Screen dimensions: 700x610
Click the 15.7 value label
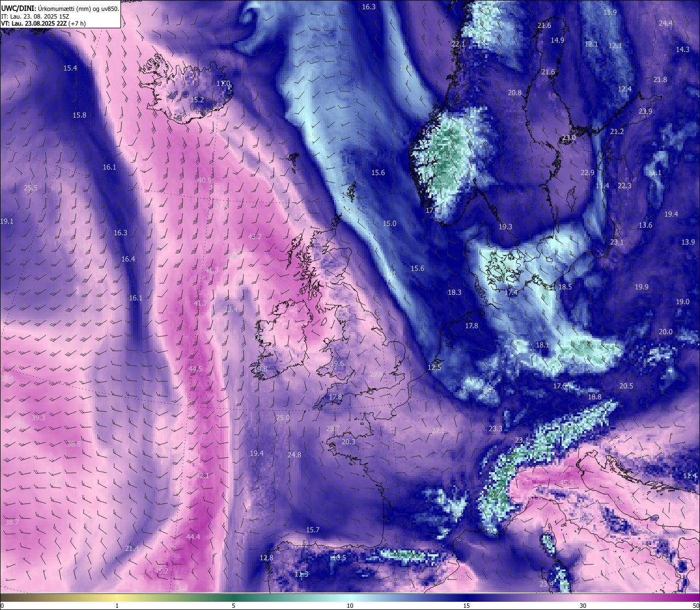tap(312, 530)
